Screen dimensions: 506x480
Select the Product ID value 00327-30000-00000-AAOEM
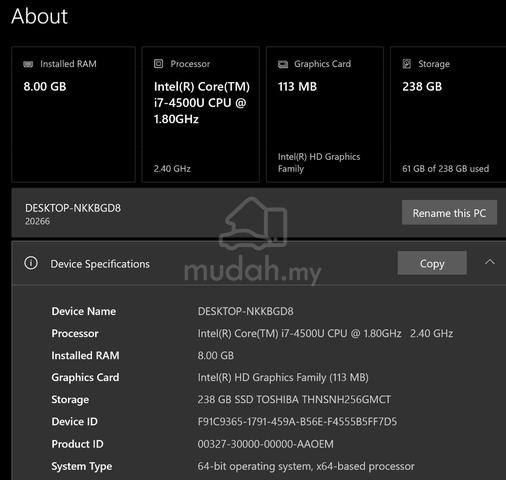266,444
